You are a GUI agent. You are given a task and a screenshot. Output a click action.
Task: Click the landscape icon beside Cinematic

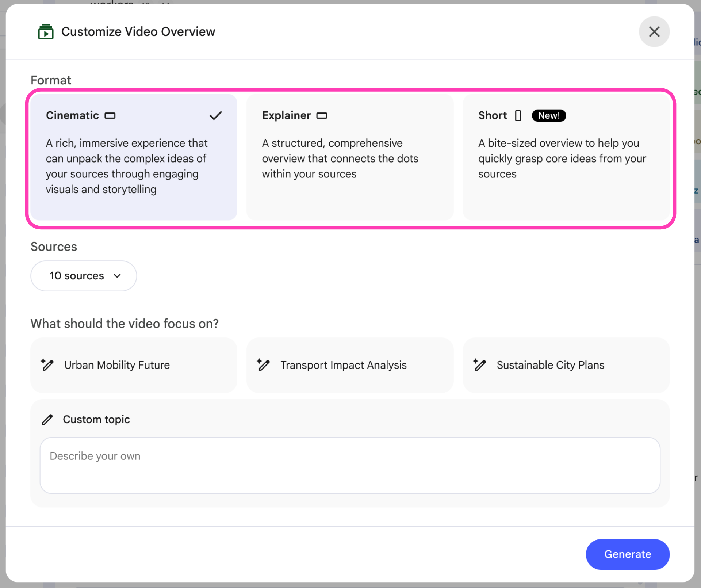110,115
